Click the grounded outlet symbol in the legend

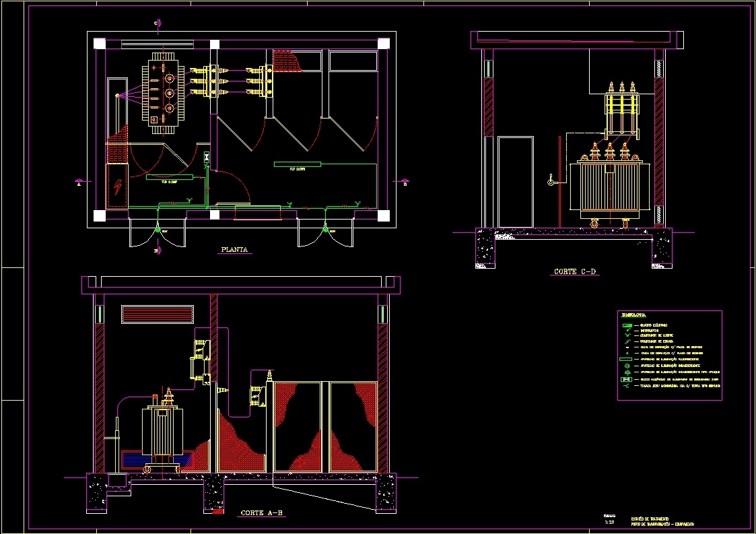pos(627,386)
